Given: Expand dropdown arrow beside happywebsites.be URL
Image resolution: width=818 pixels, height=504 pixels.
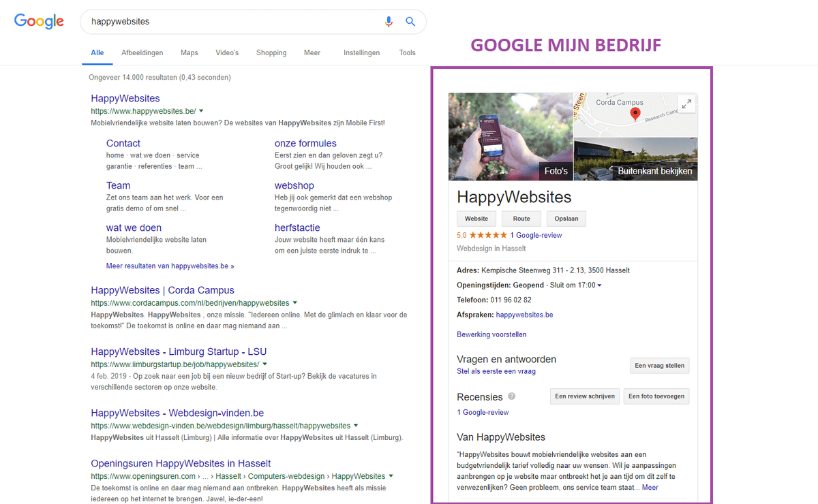Looking at the screenshot, I should point(201,110).
